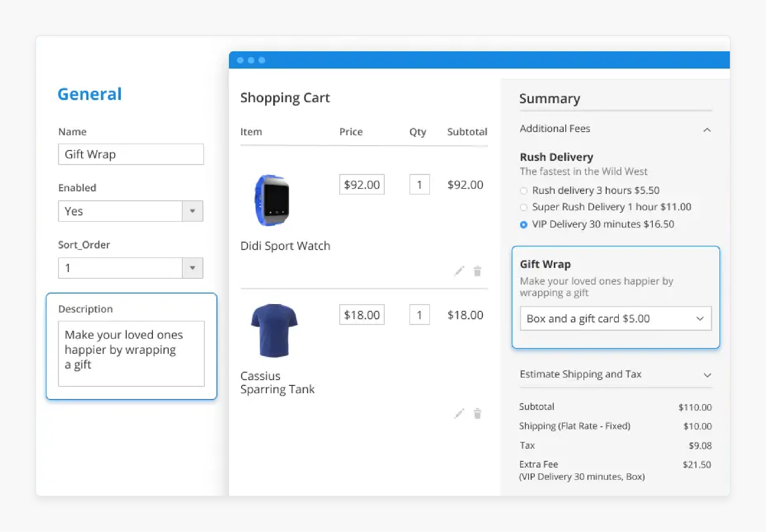
Task: Click the Gift Wrap fee title
Action: (x=545, y=264)
